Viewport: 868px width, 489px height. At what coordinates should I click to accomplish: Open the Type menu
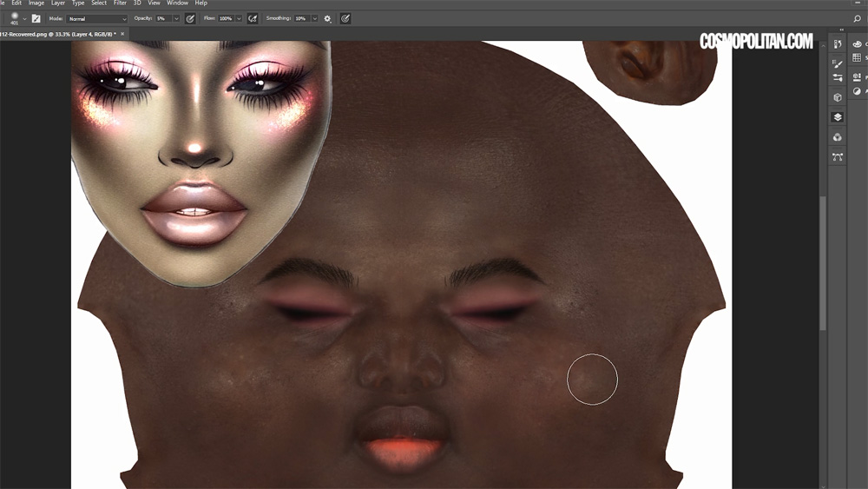point(78,3)
